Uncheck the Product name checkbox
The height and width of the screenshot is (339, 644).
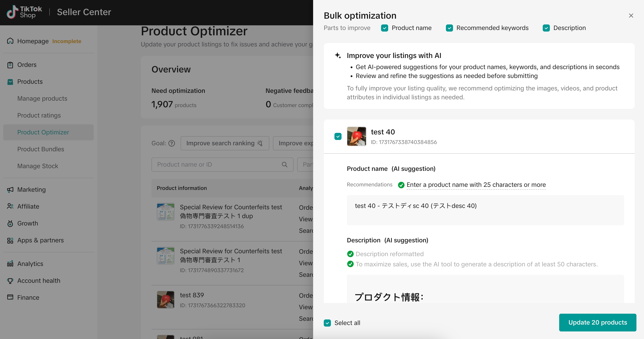[x=384, y=28]
